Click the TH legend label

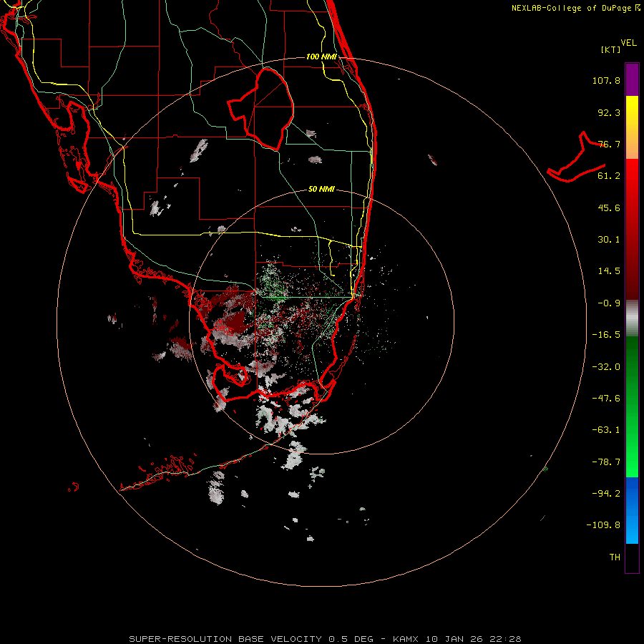coord(615,557)
